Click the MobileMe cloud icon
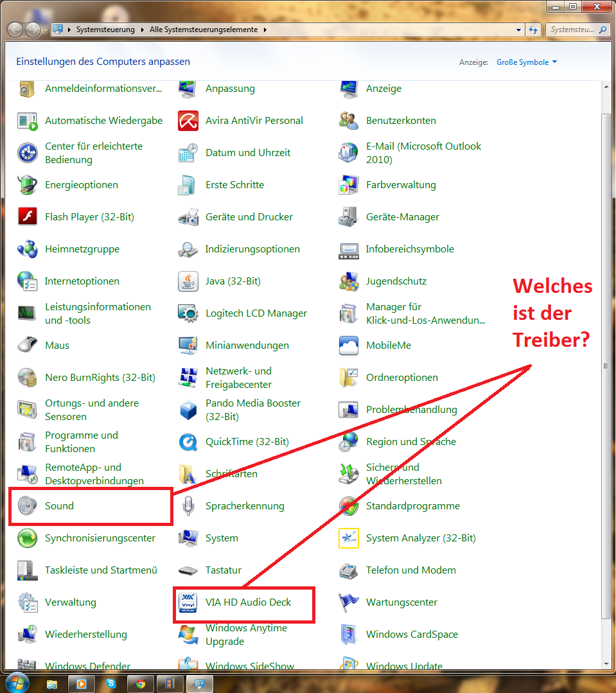Viewport: 616px width, 693px height. (x=348, y=345)
